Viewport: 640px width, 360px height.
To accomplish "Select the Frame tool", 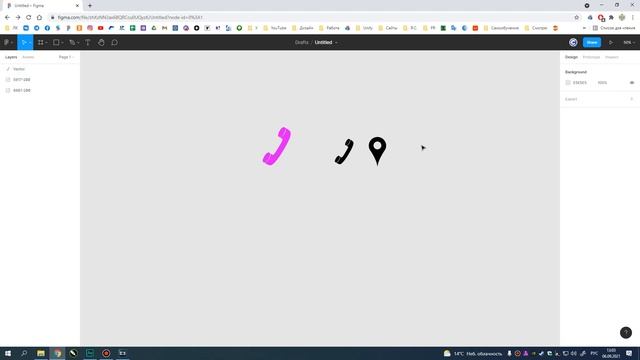I will pyautogui.click(x=40, y=42).
